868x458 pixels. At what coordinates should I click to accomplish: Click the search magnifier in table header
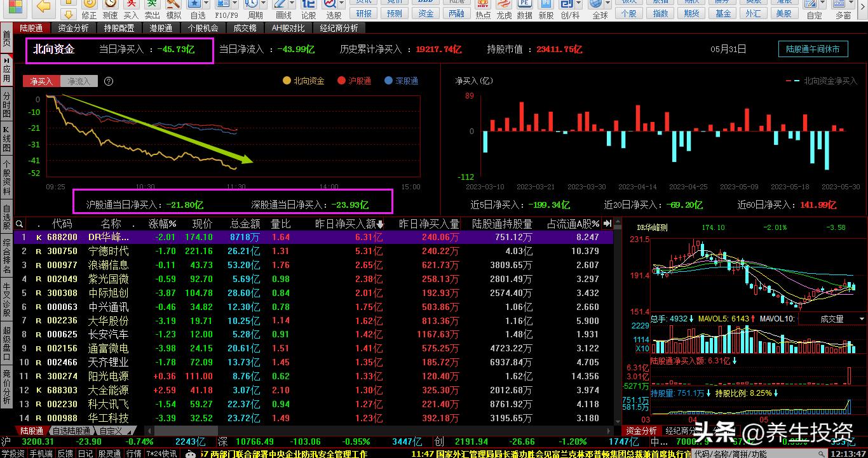click(x=20, y=224)
